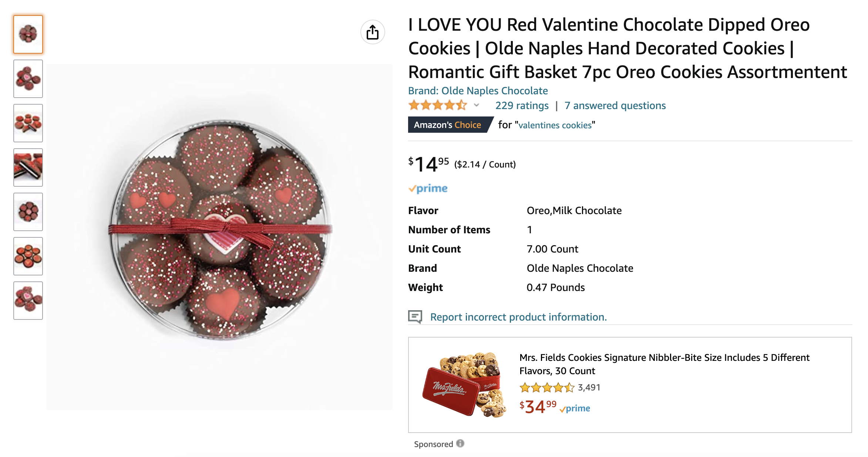Click the Amazon's Choice badge

448,125
